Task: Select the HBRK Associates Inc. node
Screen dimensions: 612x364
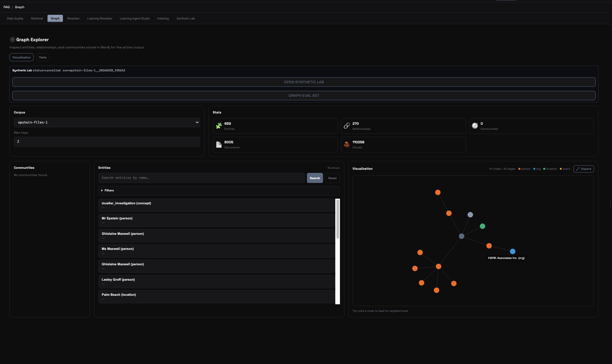Action: [x=513, y=251]
